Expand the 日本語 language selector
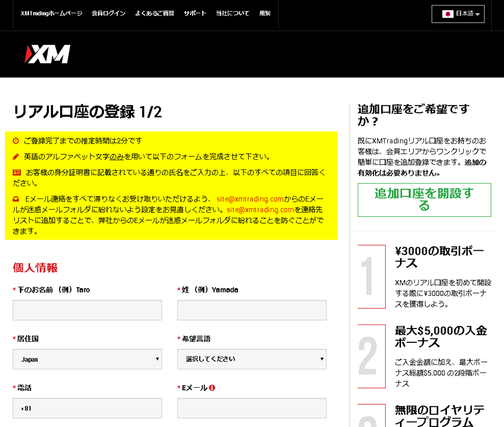The width and height of the screenshot is (504, 427). pyautogui.click(x=458, y=14)
